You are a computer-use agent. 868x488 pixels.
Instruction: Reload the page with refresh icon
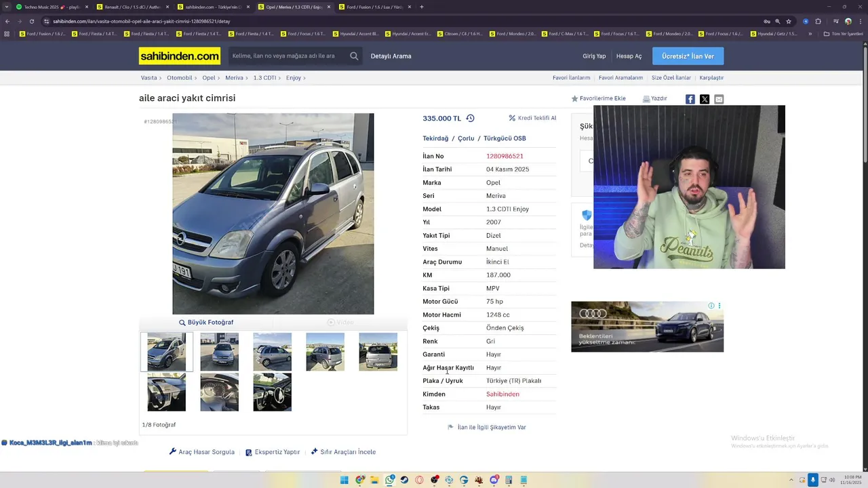[31, 21]
